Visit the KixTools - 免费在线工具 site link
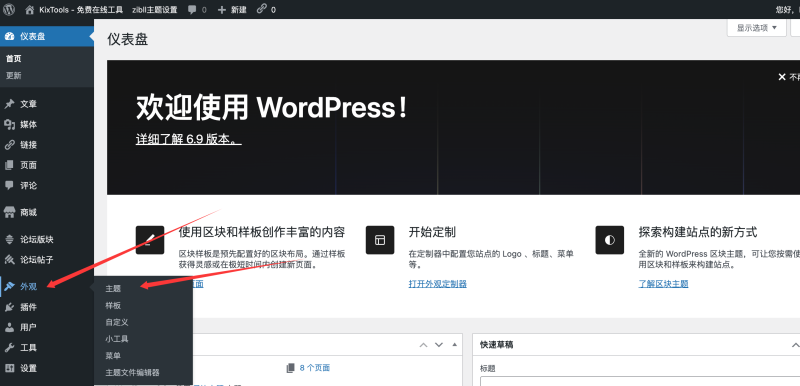 81,10
